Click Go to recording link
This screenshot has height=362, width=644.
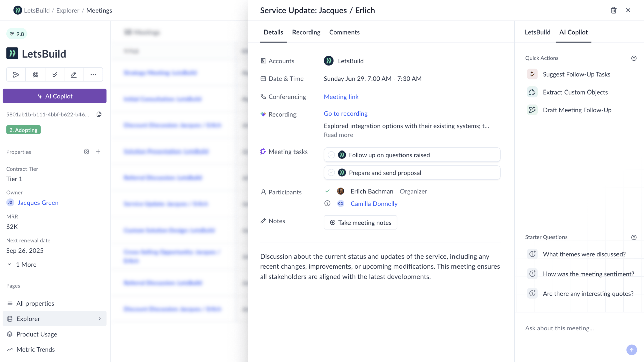(345, 113)
